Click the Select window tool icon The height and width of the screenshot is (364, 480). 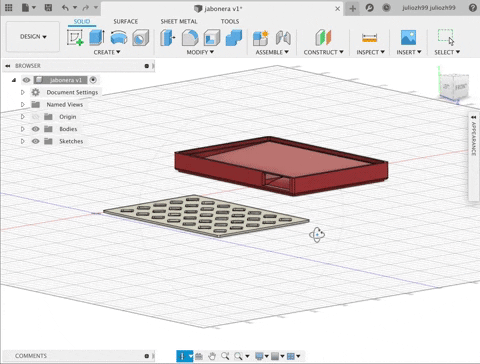point(446,37)
